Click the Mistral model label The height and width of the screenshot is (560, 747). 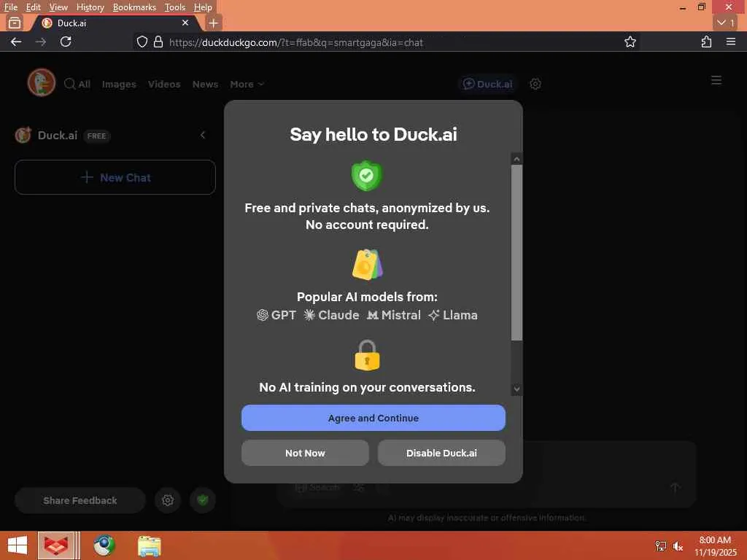click(x=394, y=315)
